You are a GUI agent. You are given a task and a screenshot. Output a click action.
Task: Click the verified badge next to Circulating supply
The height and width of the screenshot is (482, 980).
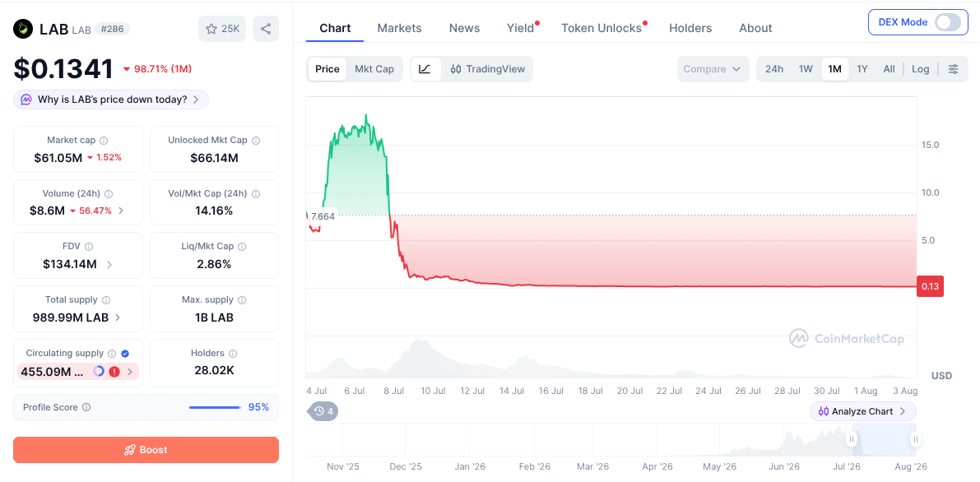125,354
